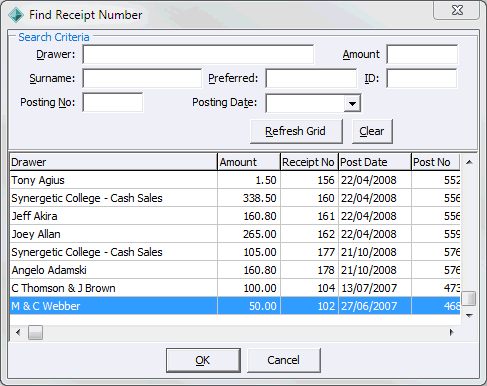Image resolution: width=487 pixels, height=386 pixels.
Task: Click the Amount search input
Action: click(422, 54)
